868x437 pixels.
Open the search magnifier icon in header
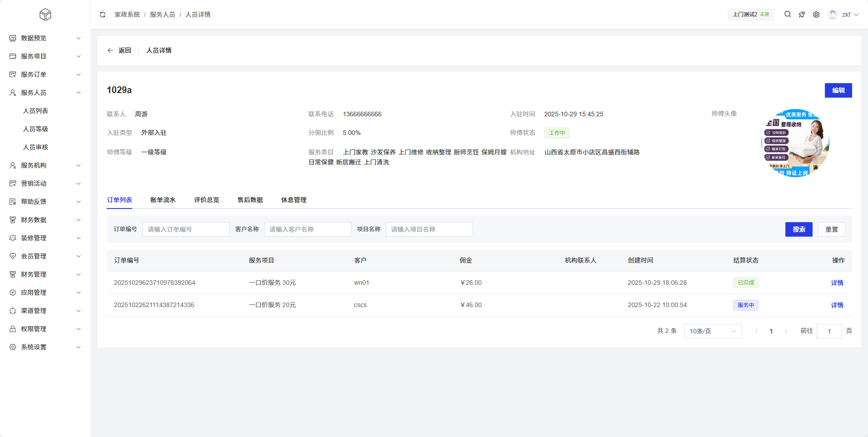click(x=788, y=15)
